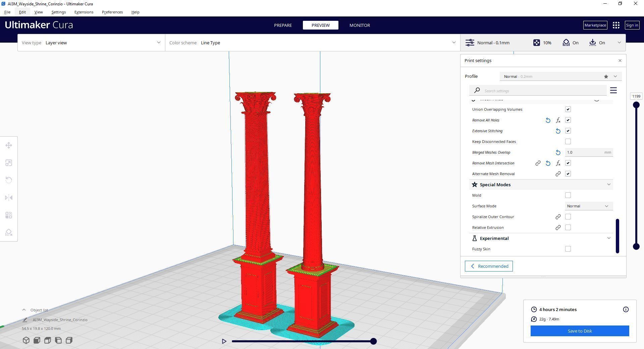Click link icon for Relative Extrusion

(558, 228)
